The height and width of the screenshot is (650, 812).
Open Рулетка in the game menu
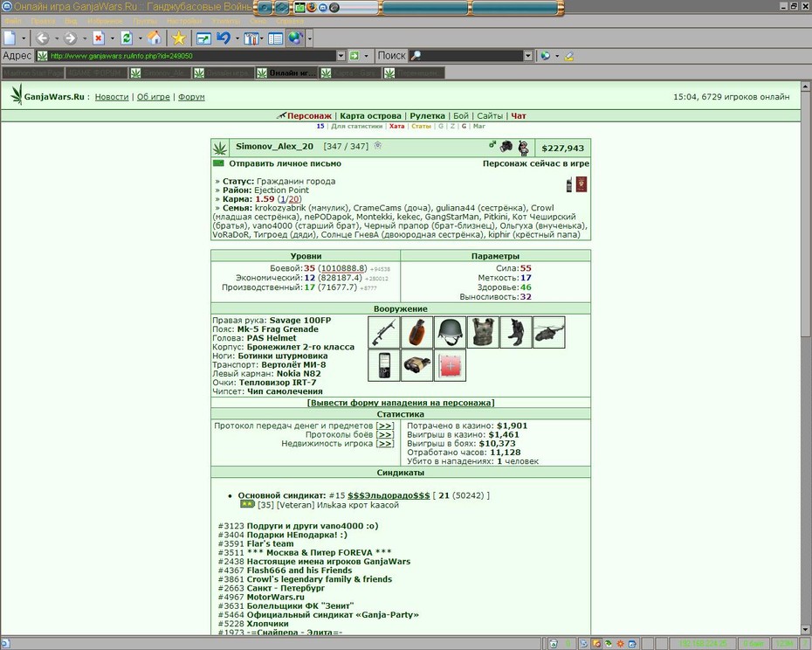[427, 115]
